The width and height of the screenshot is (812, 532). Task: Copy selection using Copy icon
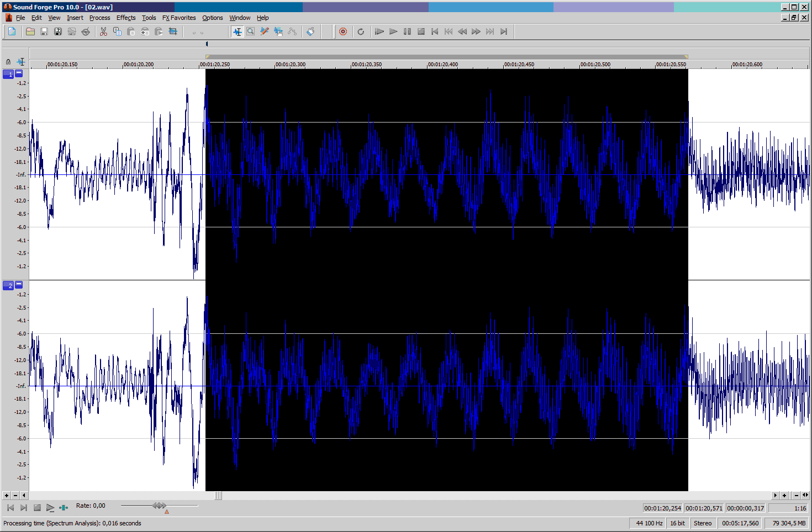click(117, 31)
